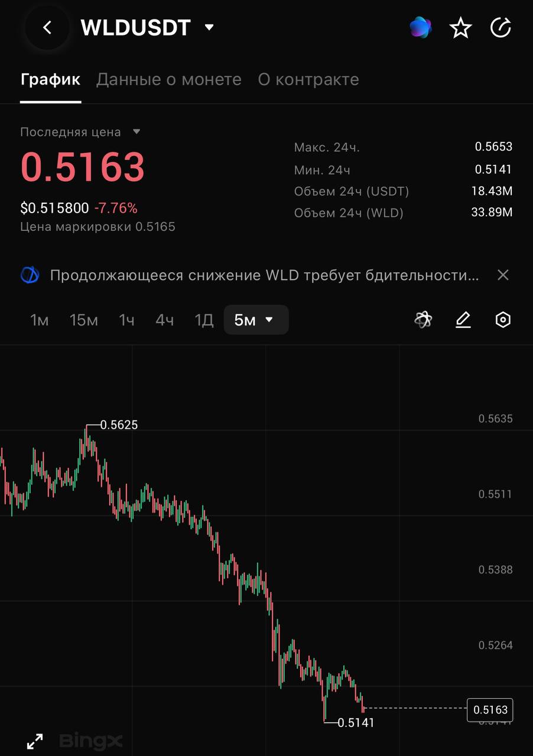Tap the Мин. 24ч value 0.5141

coord(493,169)
